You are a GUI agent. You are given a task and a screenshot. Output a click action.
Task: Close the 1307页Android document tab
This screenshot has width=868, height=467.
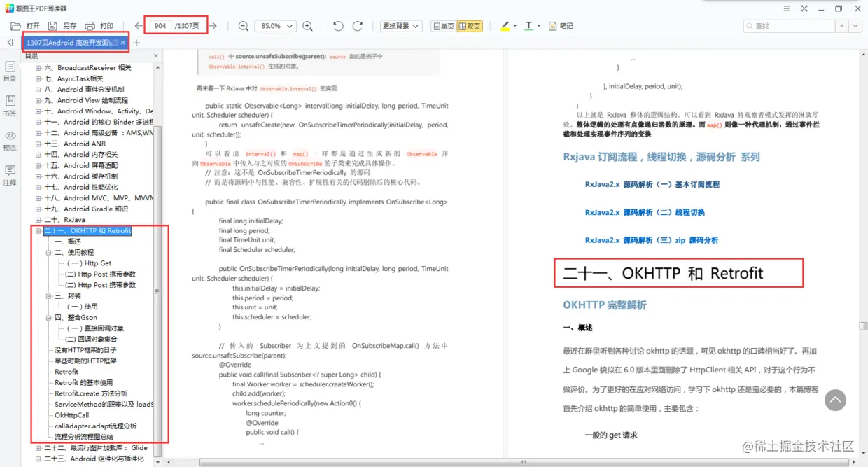click(x=123, y=43)
